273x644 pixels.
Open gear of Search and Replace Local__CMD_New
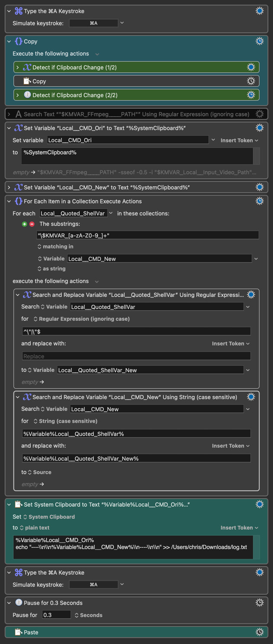pyautogui.click(x=251, y=397)
